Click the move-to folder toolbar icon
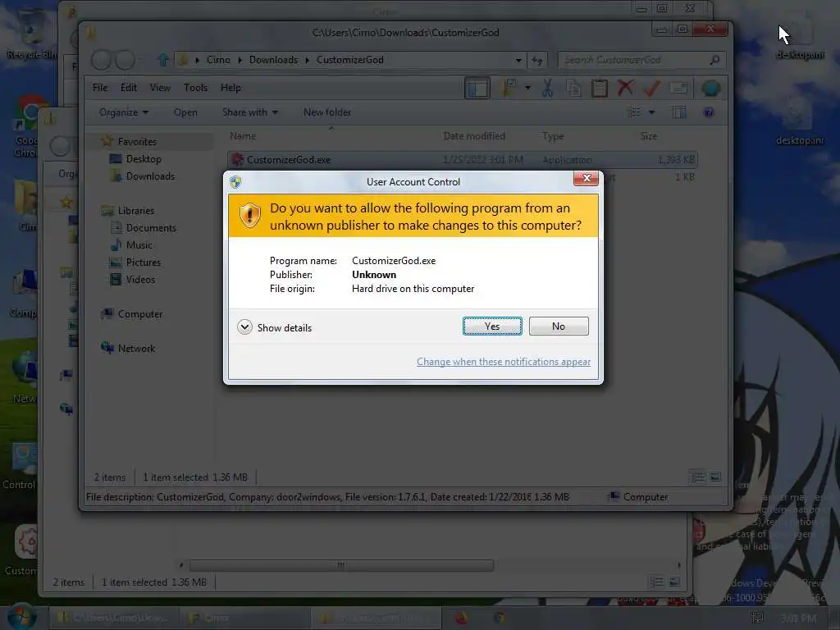Image resolution: width=840 pixels, height=630 pixels. (509, 88)
